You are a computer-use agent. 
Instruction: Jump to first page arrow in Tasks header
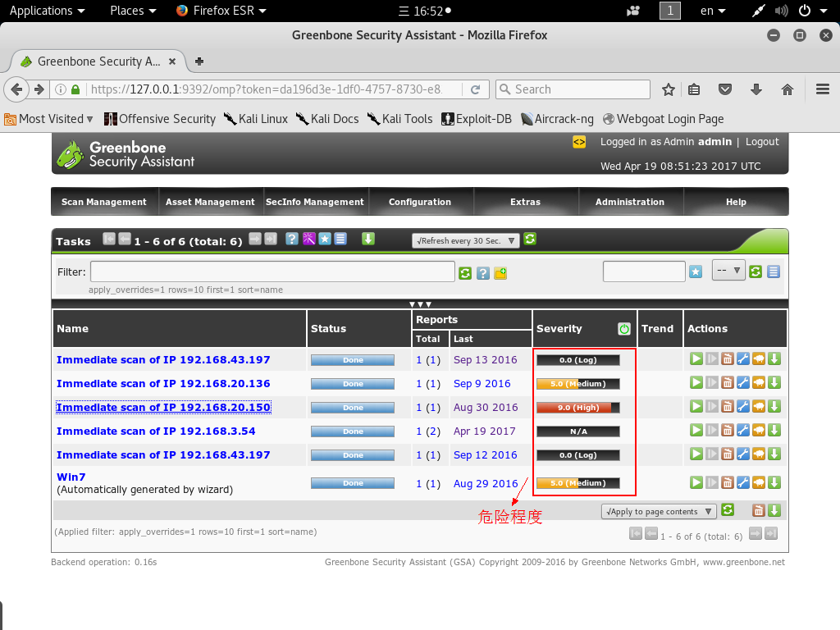109,239
